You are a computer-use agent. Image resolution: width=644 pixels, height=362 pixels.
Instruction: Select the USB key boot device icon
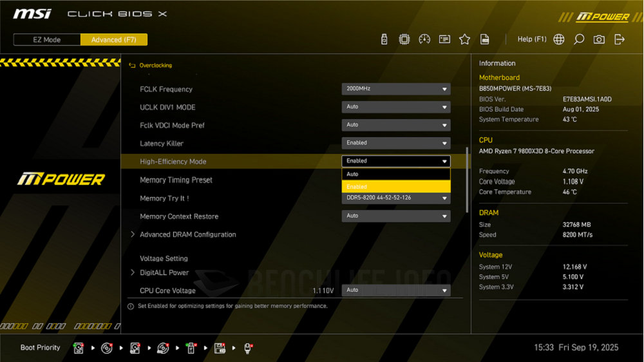(191, 348)
